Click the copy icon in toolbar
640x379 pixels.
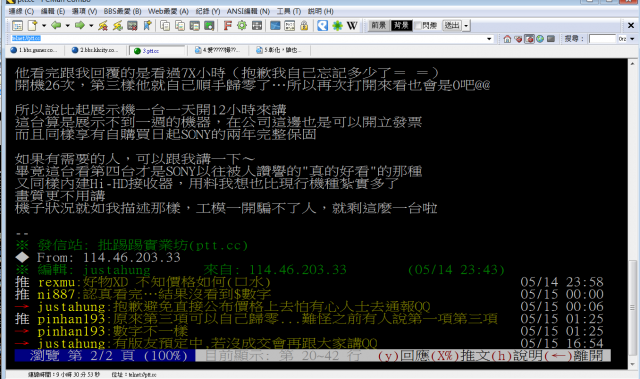165,26
